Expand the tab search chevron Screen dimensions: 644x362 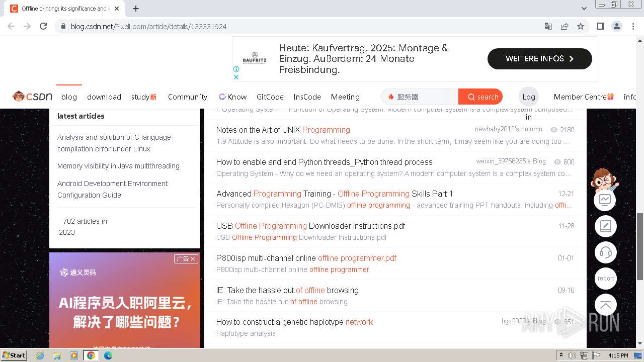point(584,9)
